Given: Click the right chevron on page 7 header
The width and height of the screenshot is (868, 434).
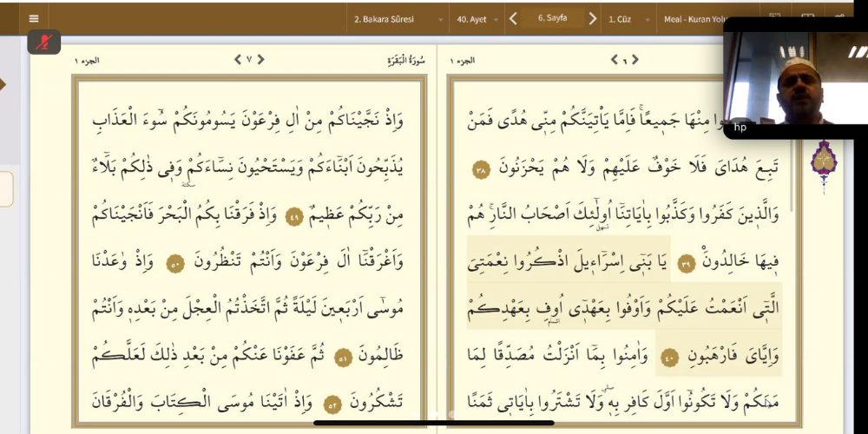Looking at the screenshot, I should click(x=260, y=60).
